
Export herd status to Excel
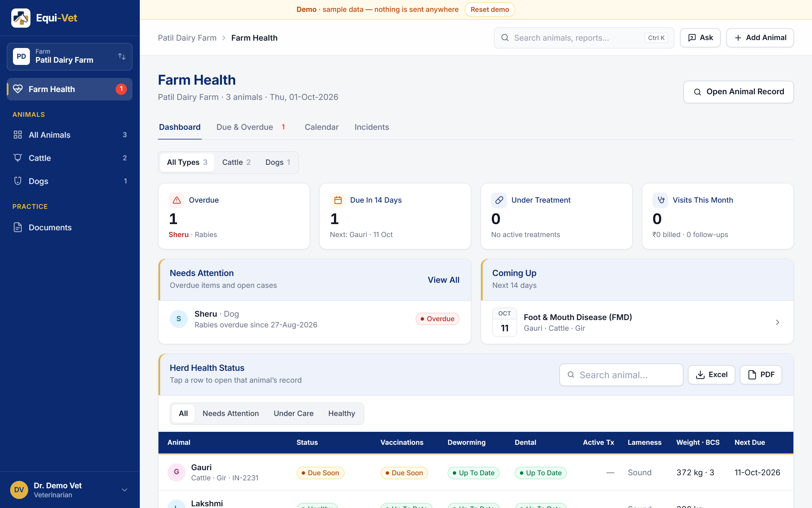[x=711, y=375]
